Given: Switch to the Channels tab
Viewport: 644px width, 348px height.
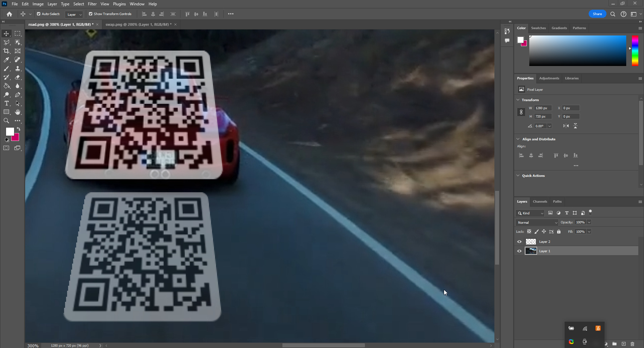Looking at the screenshot, I should pos(540,202).
